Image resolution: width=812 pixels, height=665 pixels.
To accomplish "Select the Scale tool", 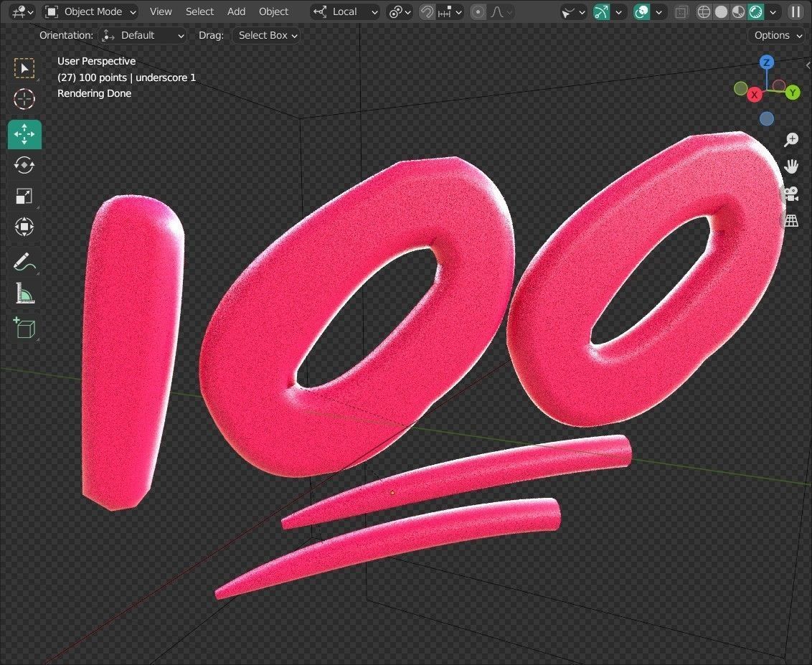I will tap(24, 196).
